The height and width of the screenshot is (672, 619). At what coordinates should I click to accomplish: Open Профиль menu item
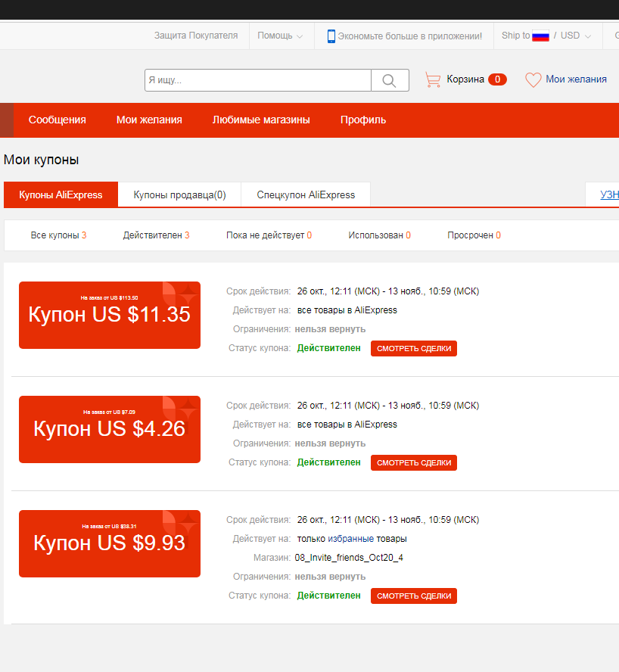[363, 120]
